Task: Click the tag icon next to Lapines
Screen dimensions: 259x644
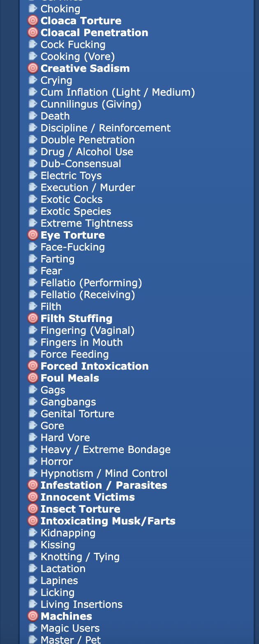Action: tap(33, 580)
